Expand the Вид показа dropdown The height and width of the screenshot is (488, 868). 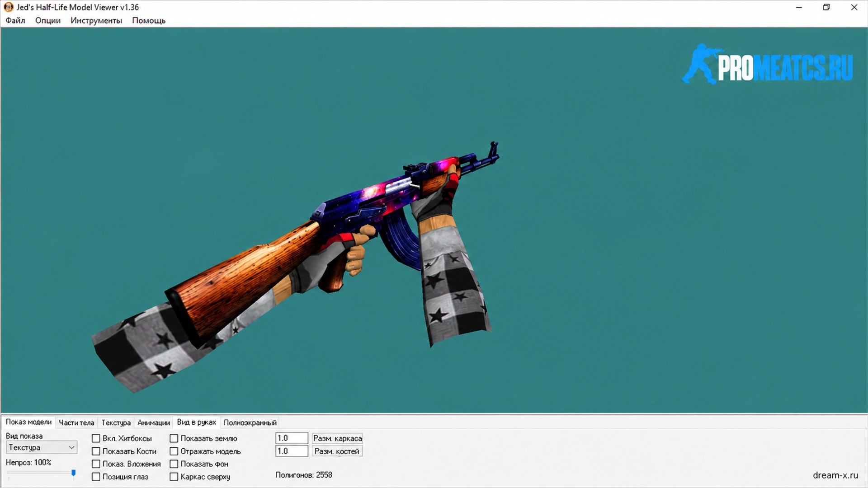click(x=42, y=447)
